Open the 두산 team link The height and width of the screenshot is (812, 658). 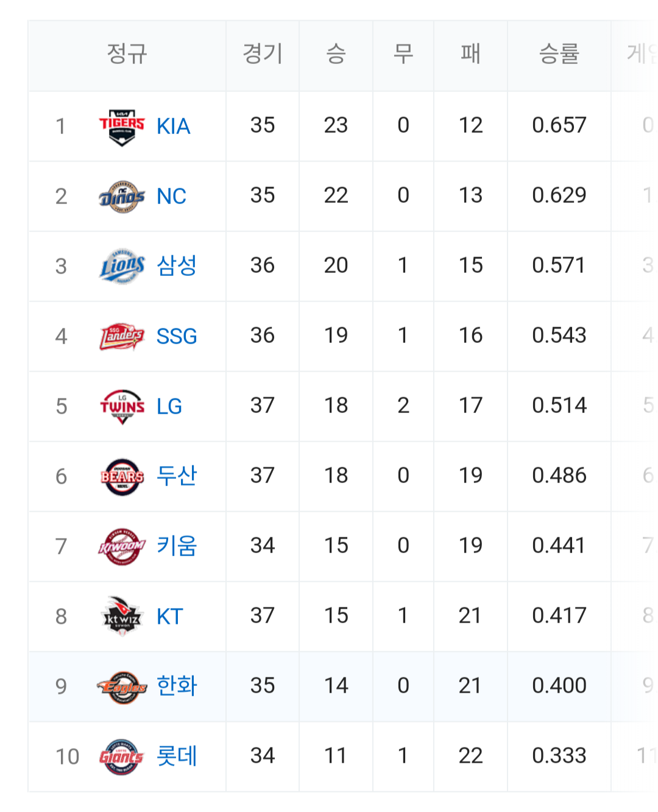pos(177,476)
